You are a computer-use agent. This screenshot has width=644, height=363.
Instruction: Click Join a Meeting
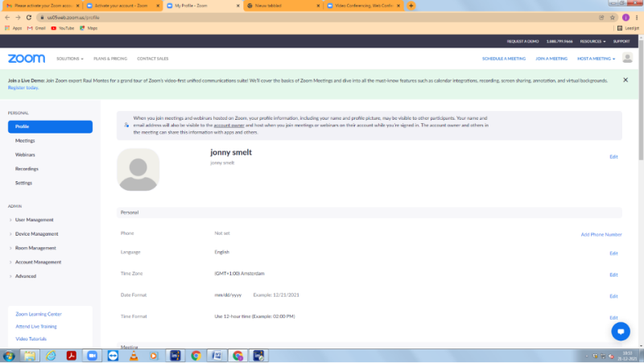coord(551,59)
